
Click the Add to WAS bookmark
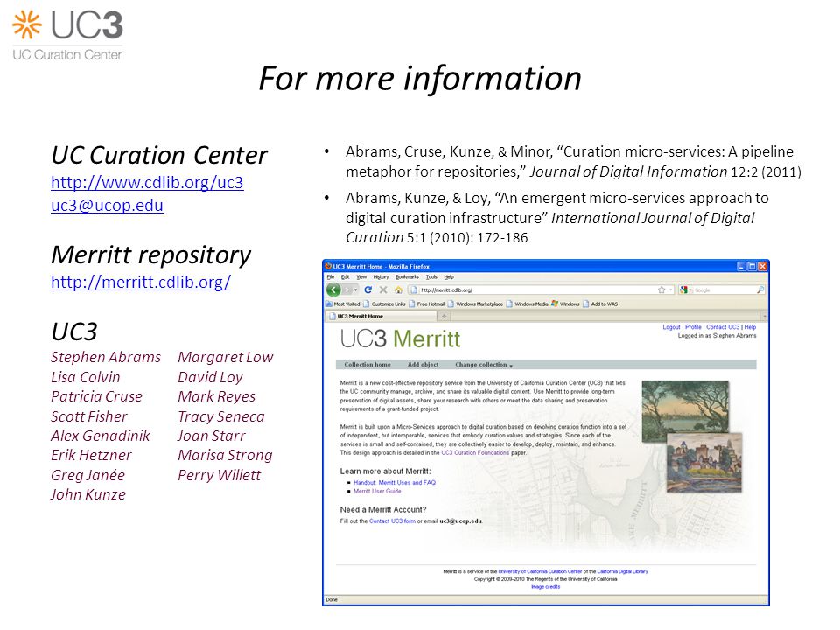600,304
